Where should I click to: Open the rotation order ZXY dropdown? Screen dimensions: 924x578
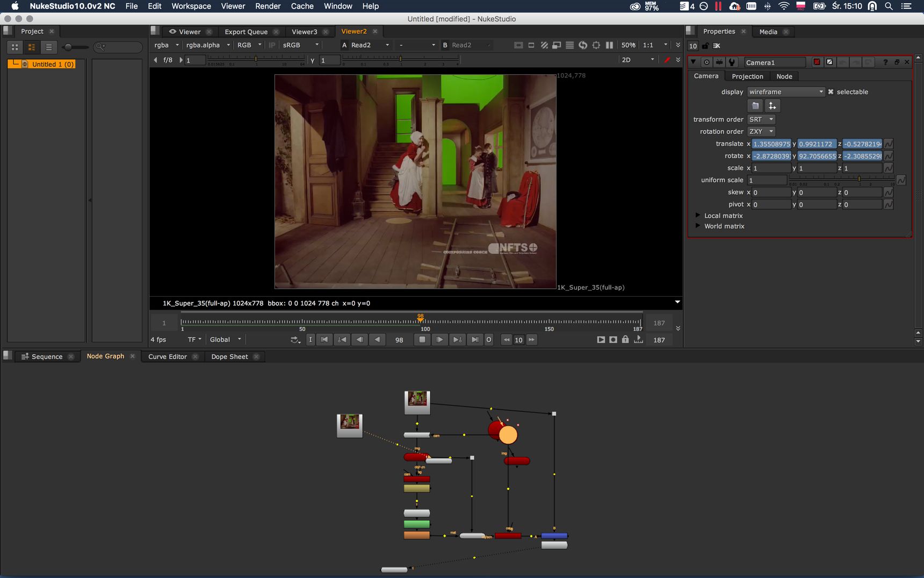point(761,132)
